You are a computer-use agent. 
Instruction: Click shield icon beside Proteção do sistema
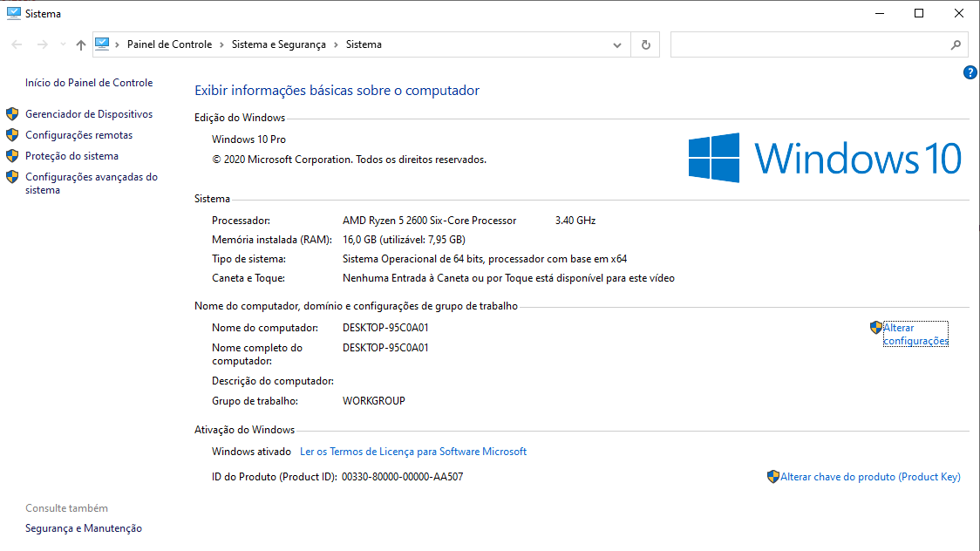[x=12, y=155]
